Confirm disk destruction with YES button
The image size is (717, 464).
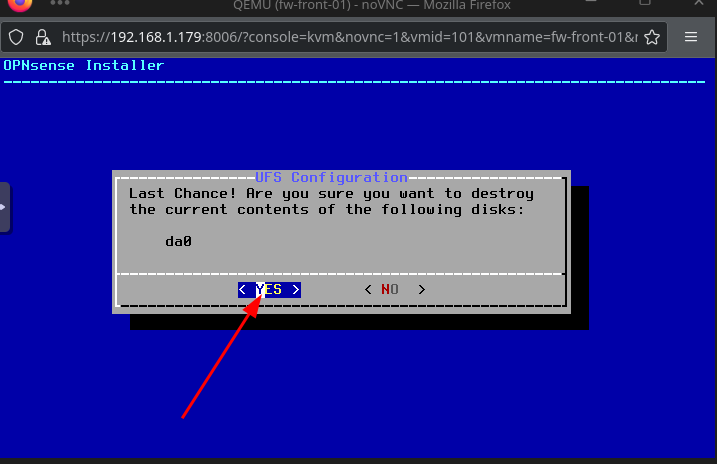click(269, 289)
